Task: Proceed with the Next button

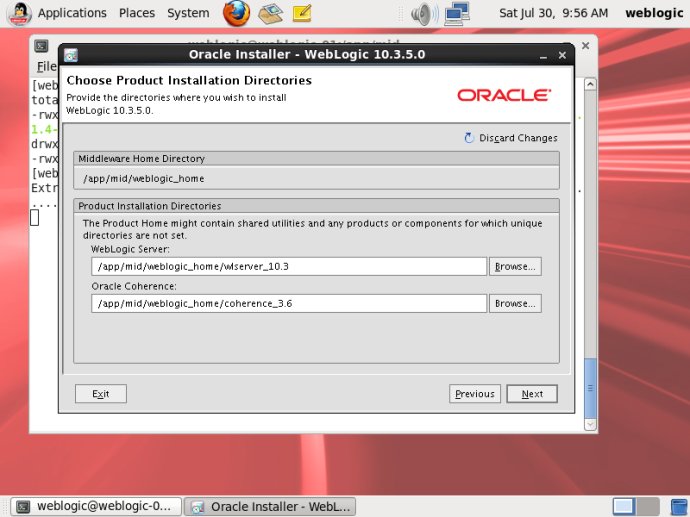Action: click(x=532, y=394)
